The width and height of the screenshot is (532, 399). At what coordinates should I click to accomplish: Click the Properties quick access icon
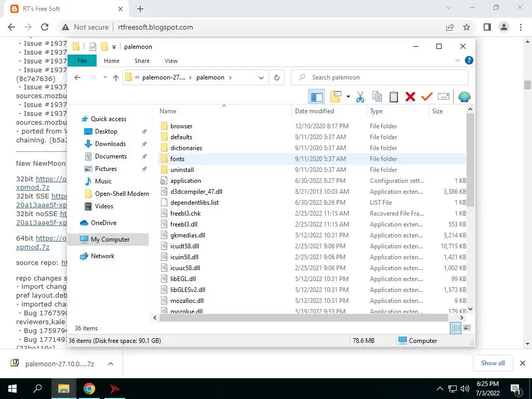point(92,47)
